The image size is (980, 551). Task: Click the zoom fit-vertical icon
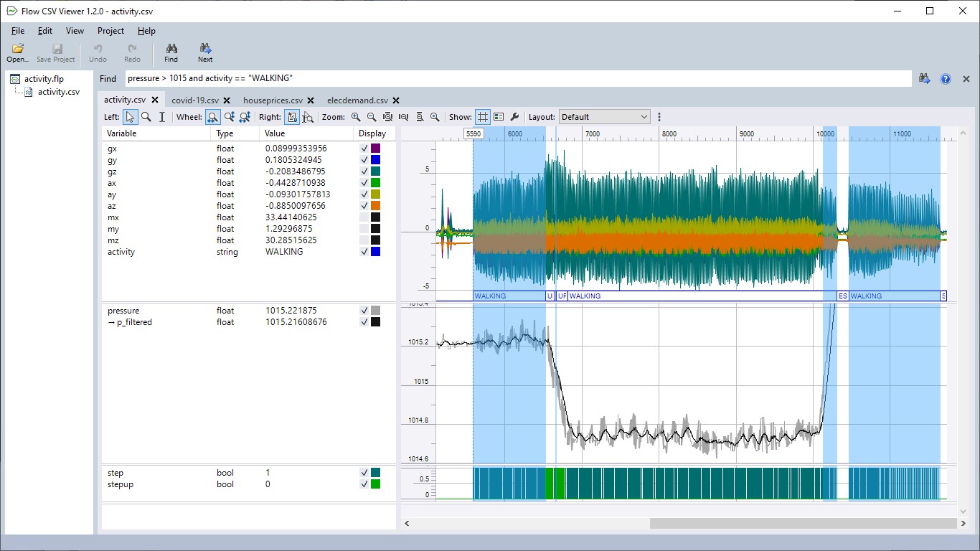point(419,117)
